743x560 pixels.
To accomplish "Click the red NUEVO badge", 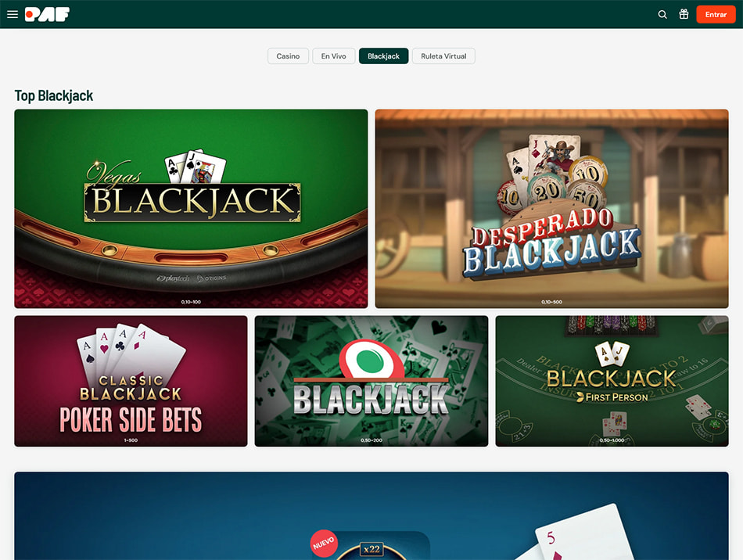I will click(324, 543).
